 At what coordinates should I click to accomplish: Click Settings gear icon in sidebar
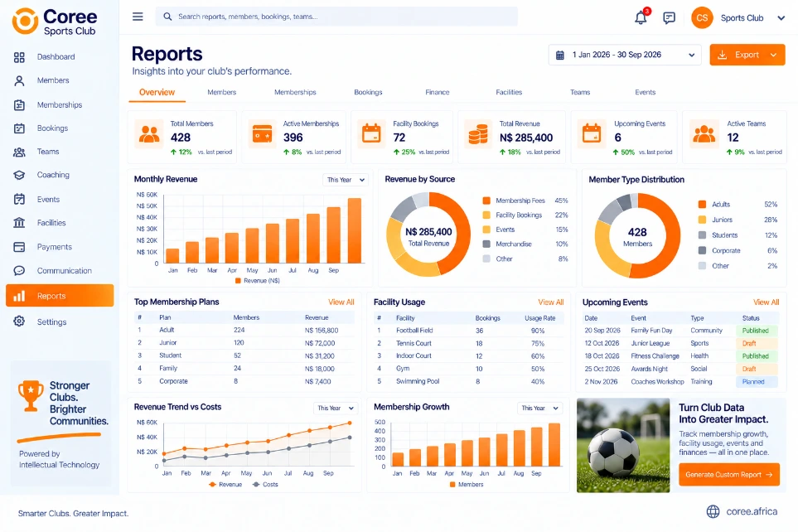click(x=19, y=322)
